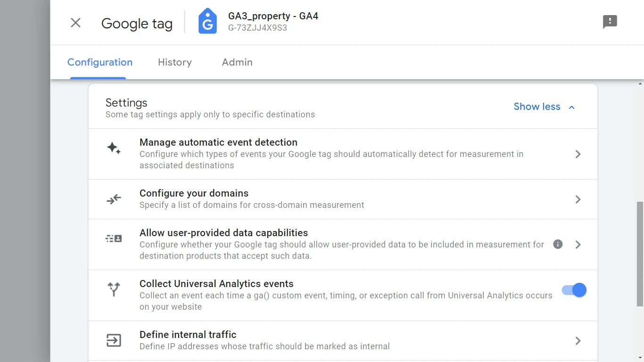Close the Google tag panel

[75, 23]
